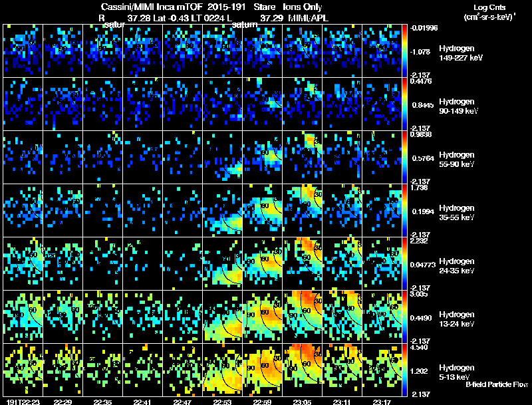Select the 5-13 keV image panel at 22:29

pyautogui.click(x=63, y=370)
